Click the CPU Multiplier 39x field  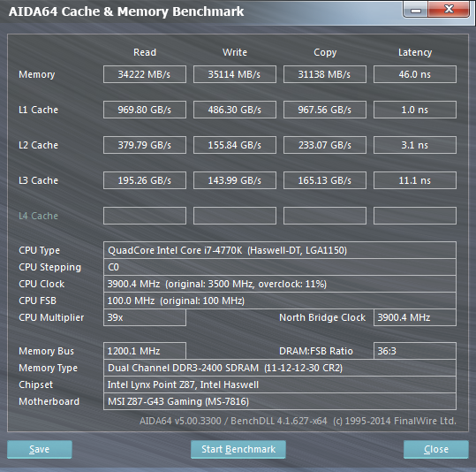(x=145, y=317)
